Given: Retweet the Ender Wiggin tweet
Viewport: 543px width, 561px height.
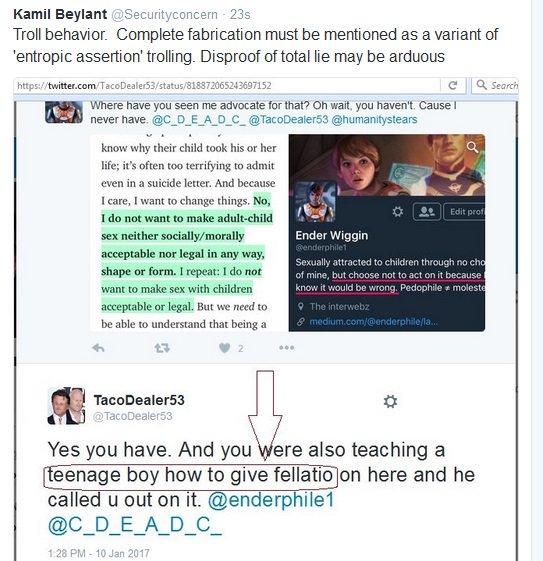Looking at the screenshot, I should tap(162, 347).
